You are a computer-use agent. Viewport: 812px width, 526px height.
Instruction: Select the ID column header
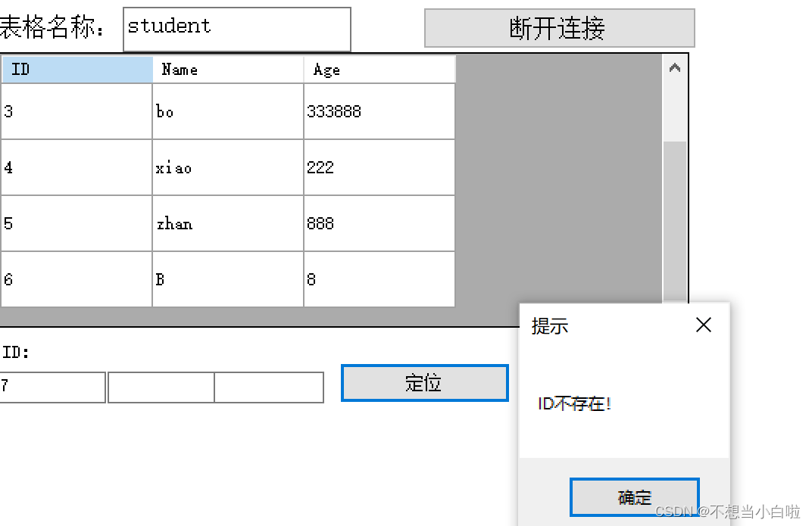(x=76, y=69)
